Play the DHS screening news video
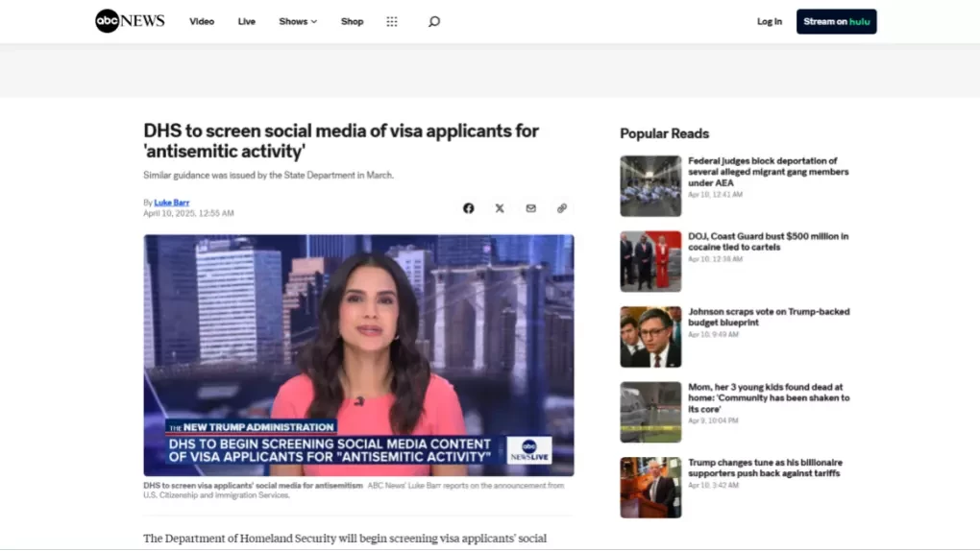980x551 pixels. [x=358, y=355]
